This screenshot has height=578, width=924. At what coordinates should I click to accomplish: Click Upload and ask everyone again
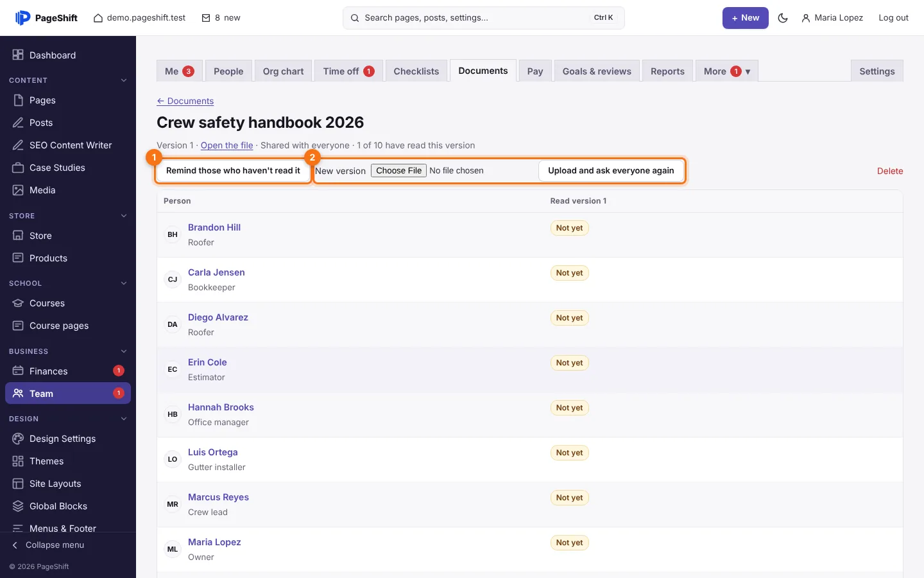coord(611,171)
